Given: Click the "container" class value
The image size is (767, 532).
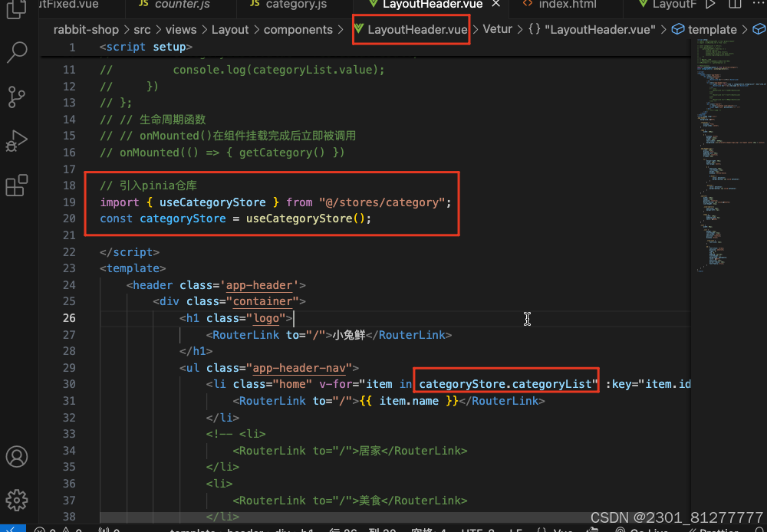Looking at the screenshot, I should pos(262,301).
